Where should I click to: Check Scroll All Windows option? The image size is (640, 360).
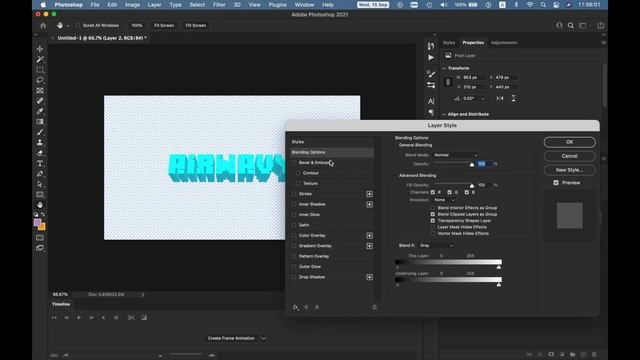click(78, 25)
